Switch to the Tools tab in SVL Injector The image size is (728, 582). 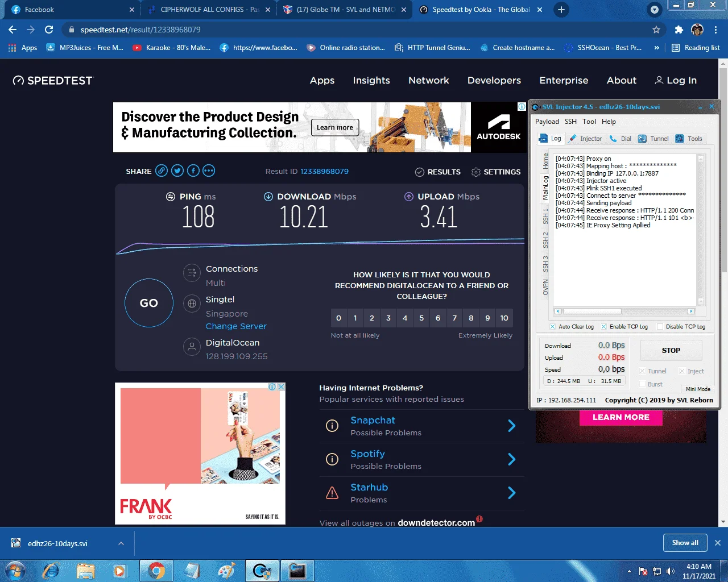click(689, 139)
